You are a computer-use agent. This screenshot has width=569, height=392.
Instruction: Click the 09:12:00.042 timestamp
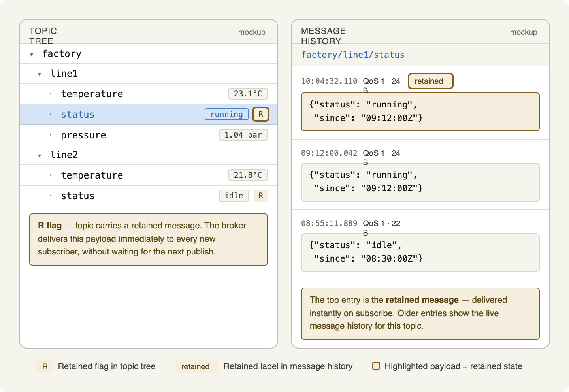329,153
